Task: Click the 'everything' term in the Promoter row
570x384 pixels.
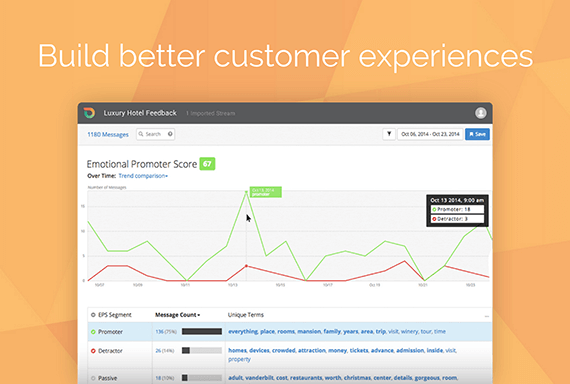Action: click(243, 332)
